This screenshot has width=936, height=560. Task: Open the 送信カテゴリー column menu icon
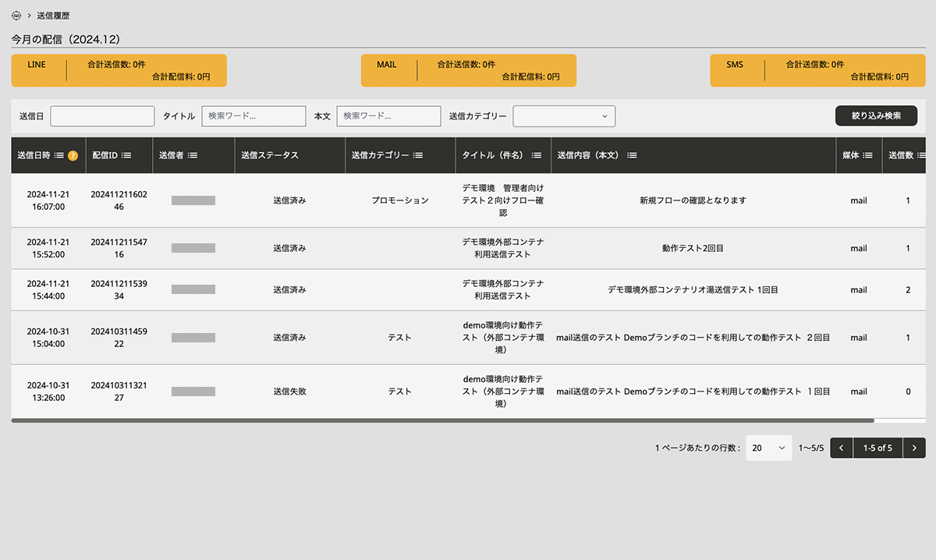point(418,155)
